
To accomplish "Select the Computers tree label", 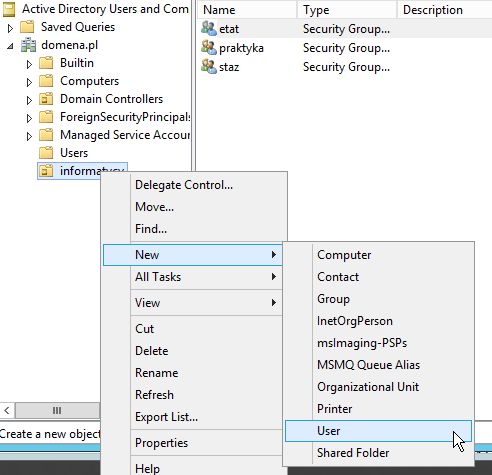I will 89,81.
